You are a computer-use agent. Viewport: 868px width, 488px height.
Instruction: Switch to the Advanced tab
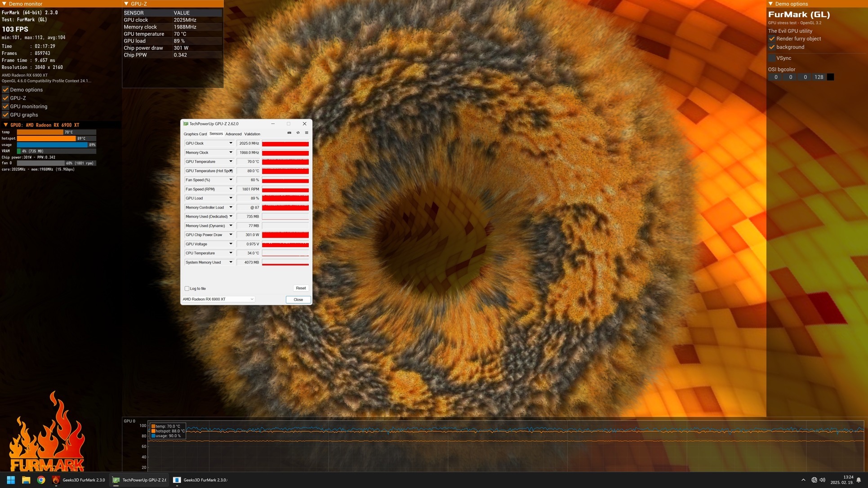coord(233,134)
